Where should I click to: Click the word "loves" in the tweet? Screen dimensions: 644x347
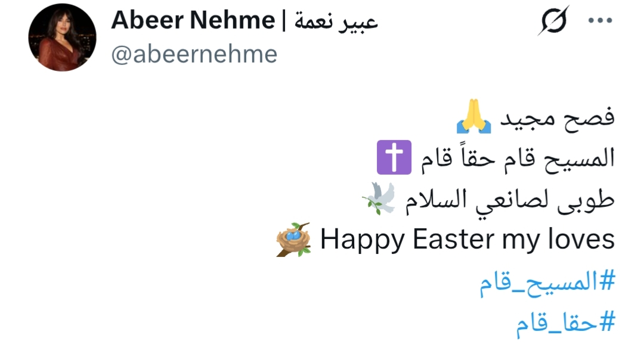click(582, 240)
